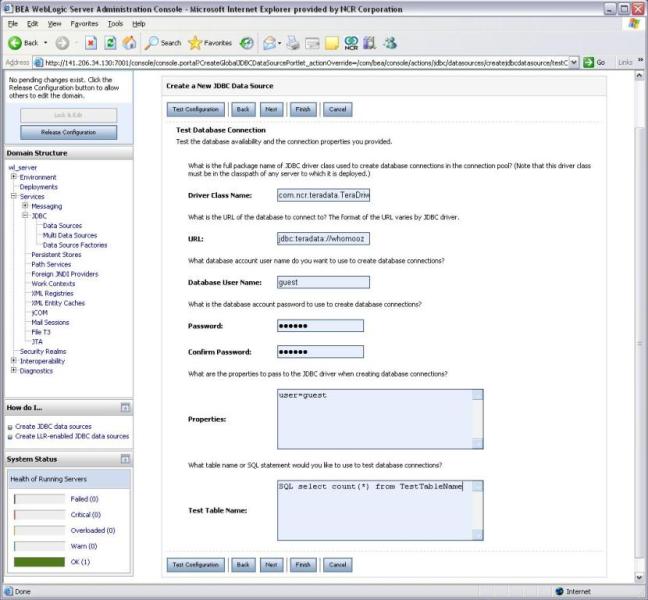Click the Messenger people toolbar icon
The height and width of the screenshot is (600, 648).
pyautogui.click(x=390, y=43)
